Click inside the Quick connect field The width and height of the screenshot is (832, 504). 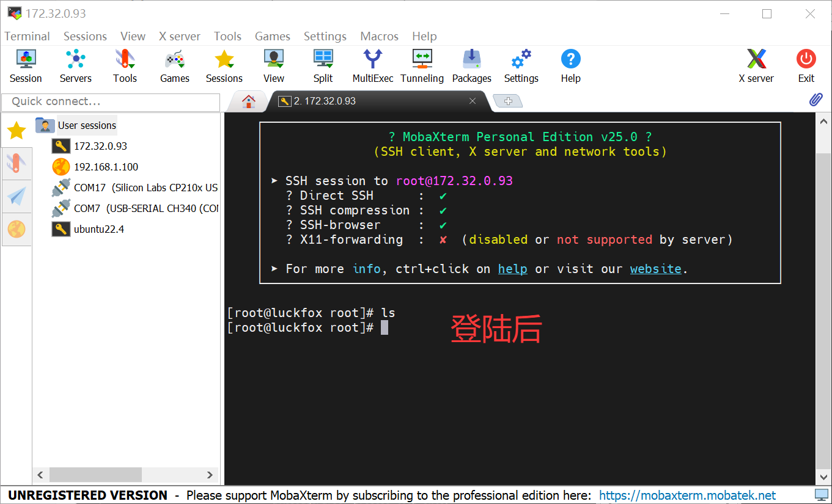click(110, 101)
